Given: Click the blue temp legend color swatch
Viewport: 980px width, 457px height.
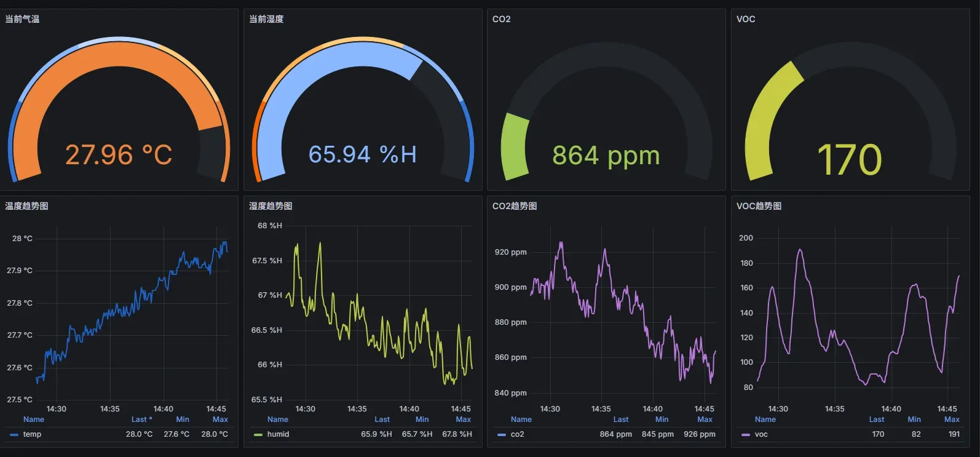Looking at the screenshot, I should pyautogui.click(x=14, y=435).
